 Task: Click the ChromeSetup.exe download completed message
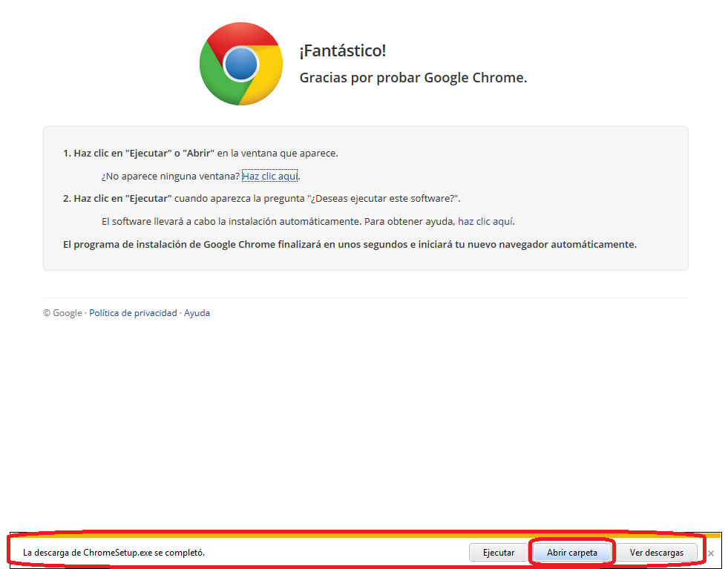click(x=114, y=553)
